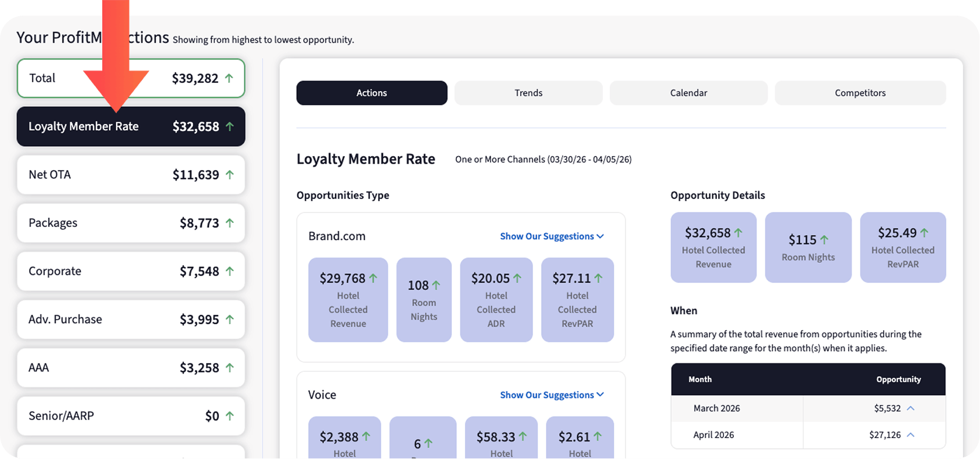Click the Brand.com $29,768 Hotel Collected Revenue tile
Viewport: 980px width, 459px height.
pyautogui.click(x=348, y=300)
